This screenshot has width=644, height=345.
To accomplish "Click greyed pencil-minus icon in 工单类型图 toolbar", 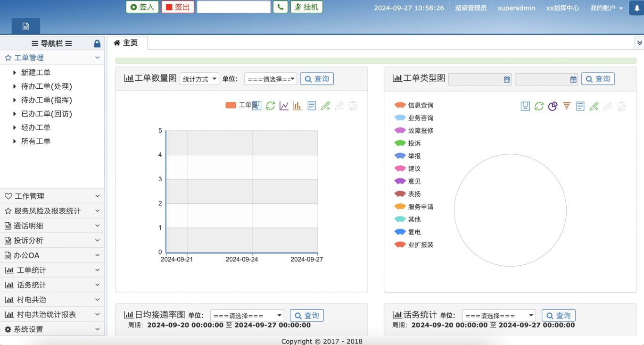I will coord(608,106).
